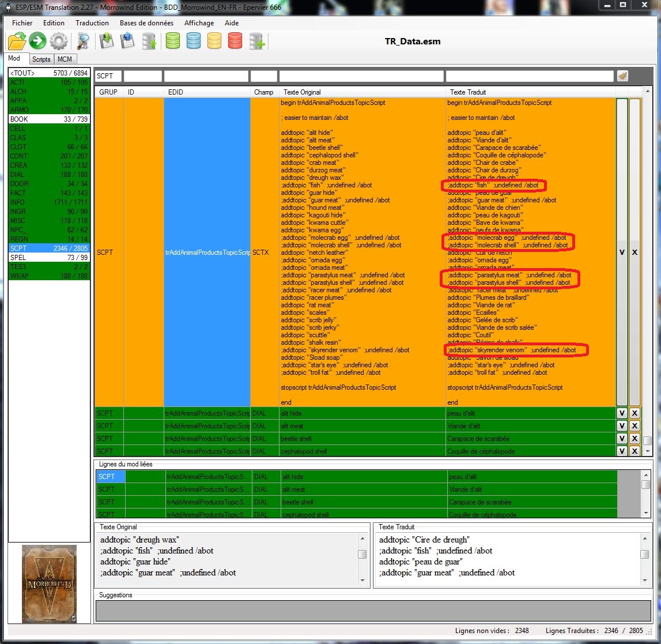661x644 pixels.
Task: Select the SCPT 2346 / 2805 category
Action: click(x=49, y=248)
